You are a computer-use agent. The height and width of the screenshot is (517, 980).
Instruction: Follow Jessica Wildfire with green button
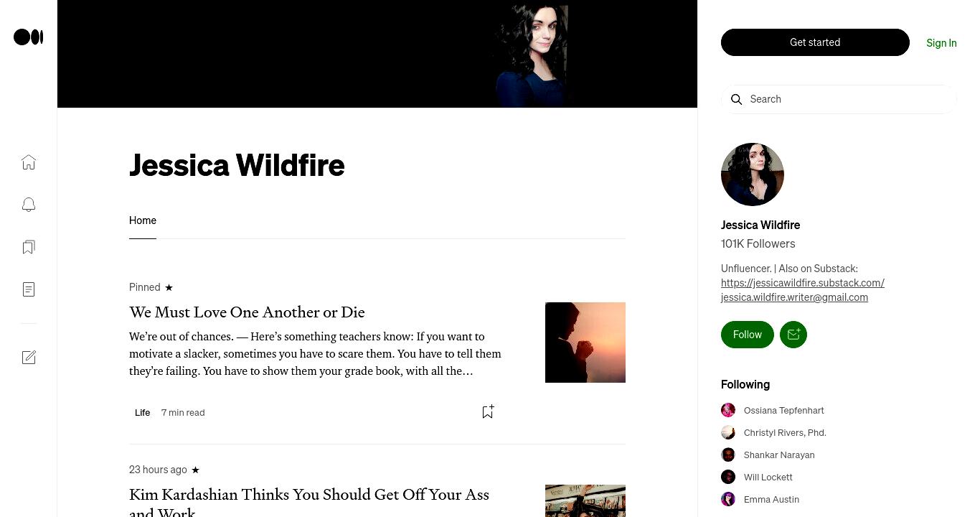coord(748,335)
